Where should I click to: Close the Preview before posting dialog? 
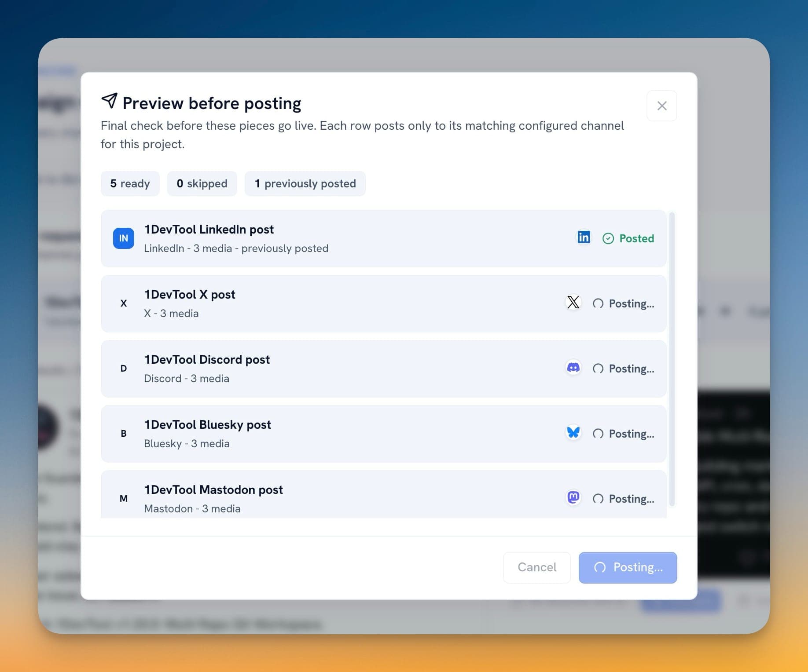661,106
